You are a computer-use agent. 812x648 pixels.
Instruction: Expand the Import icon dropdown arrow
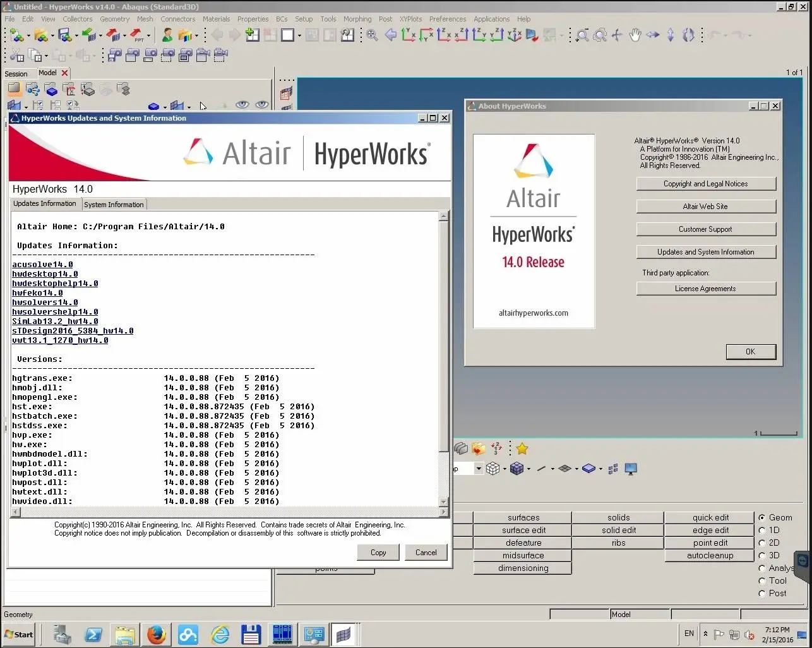101,36
